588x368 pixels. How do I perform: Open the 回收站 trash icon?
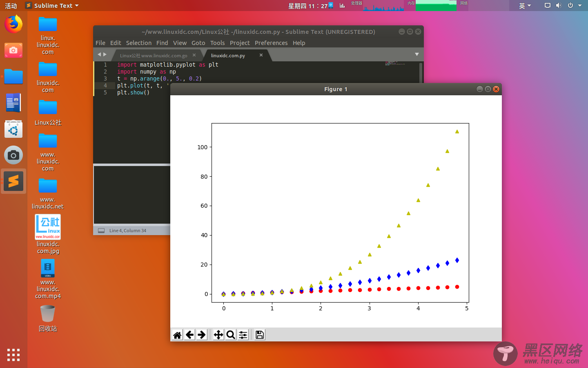pos(48,319)
